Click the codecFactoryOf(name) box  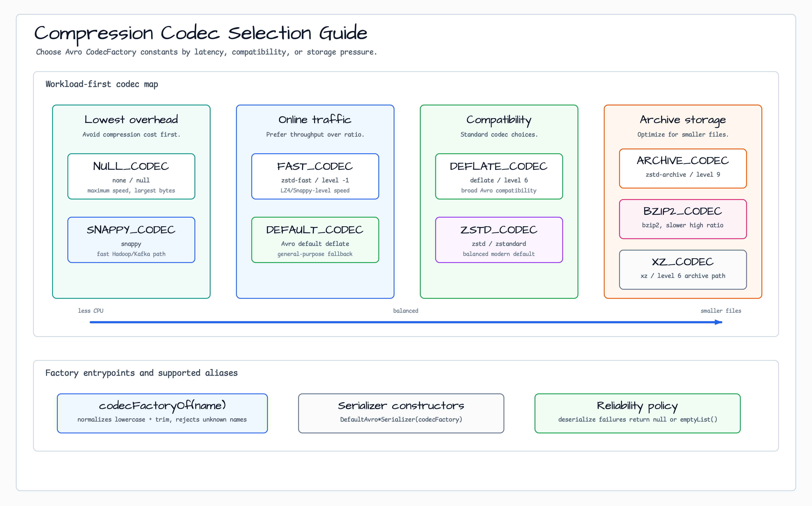[162, 413]
